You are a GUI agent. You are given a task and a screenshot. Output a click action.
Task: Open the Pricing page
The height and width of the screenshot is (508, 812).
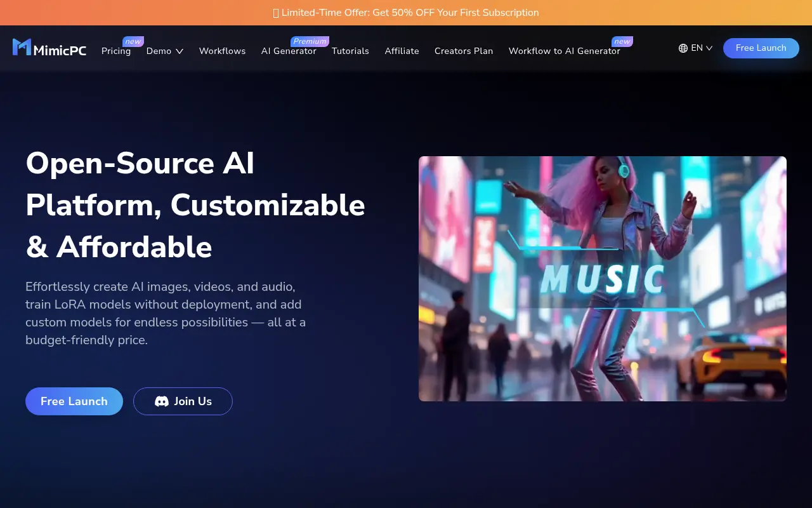tap(115, 51)
